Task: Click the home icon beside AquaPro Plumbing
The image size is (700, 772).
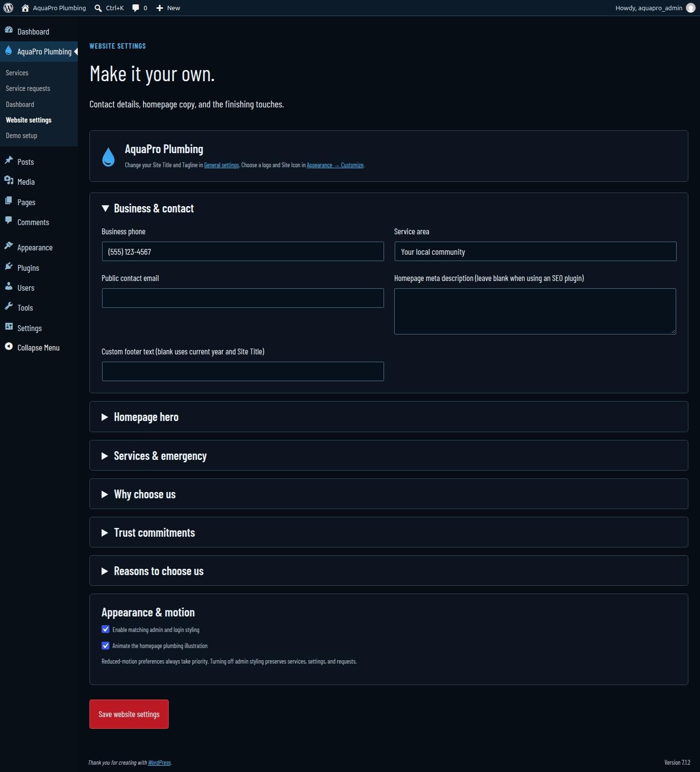Action: click(x=25, y=8)
